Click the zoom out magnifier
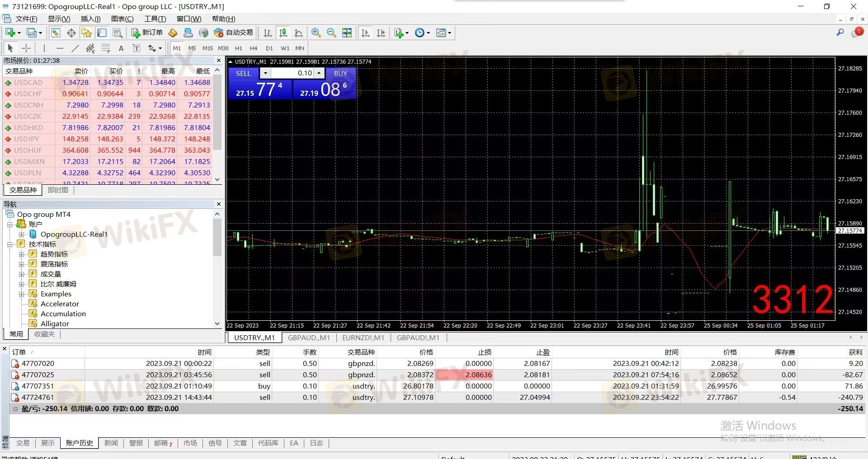Image resolution: width=868 pixels, height=459 pixels. coord(331,33)
